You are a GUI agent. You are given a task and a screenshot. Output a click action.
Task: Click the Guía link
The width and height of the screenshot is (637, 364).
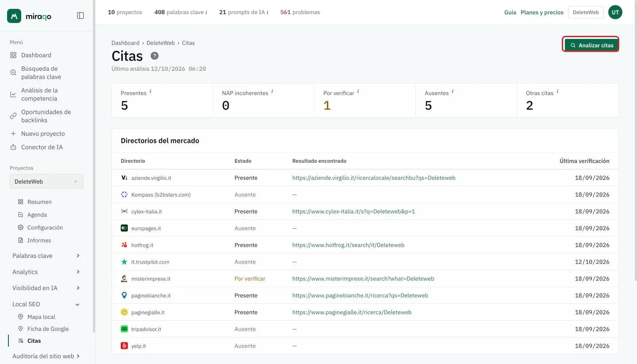tap(510, 12)
